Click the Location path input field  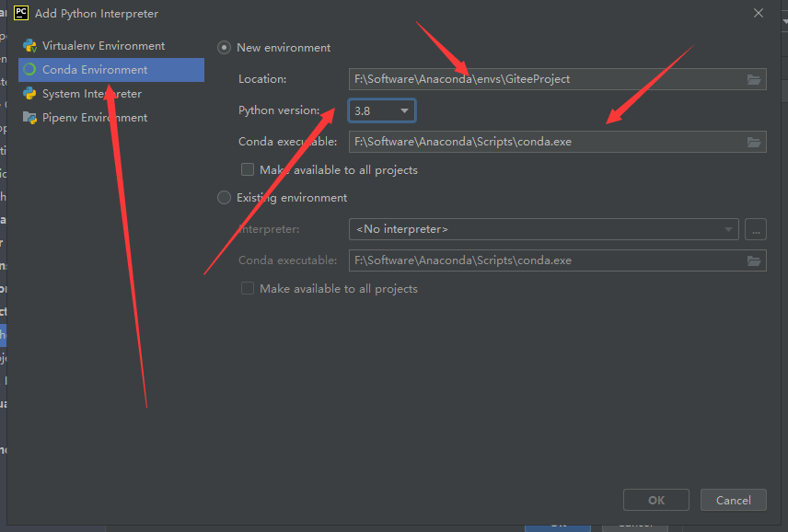tap(557, 79)
